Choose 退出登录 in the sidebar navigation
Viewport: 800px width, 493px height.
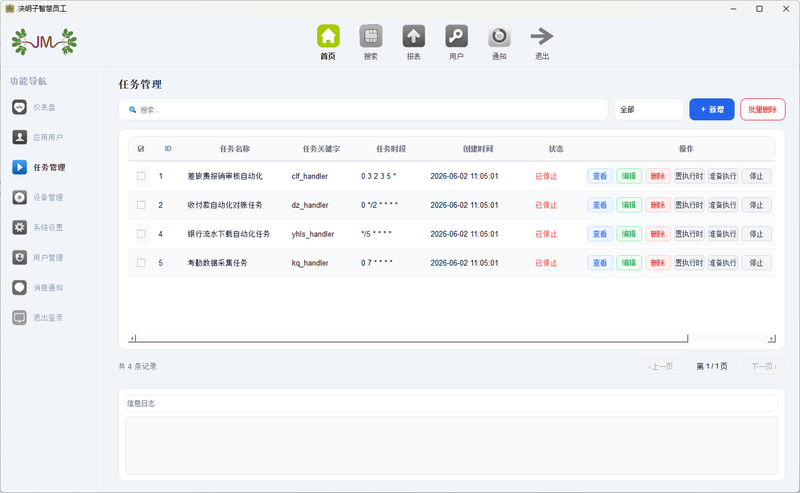coord(38,317)
